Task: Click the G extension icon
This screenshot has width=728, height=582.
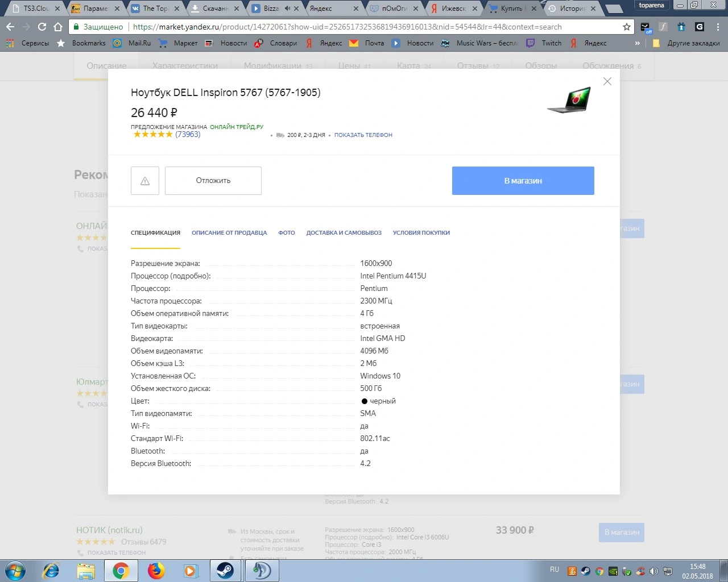Action: coord(700,27)
